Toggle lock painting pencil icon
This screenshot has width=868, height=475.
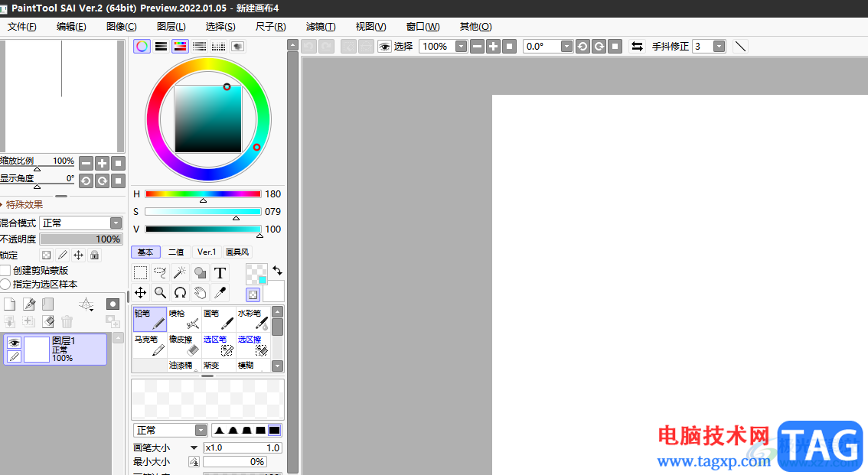(x=63, y=255)
